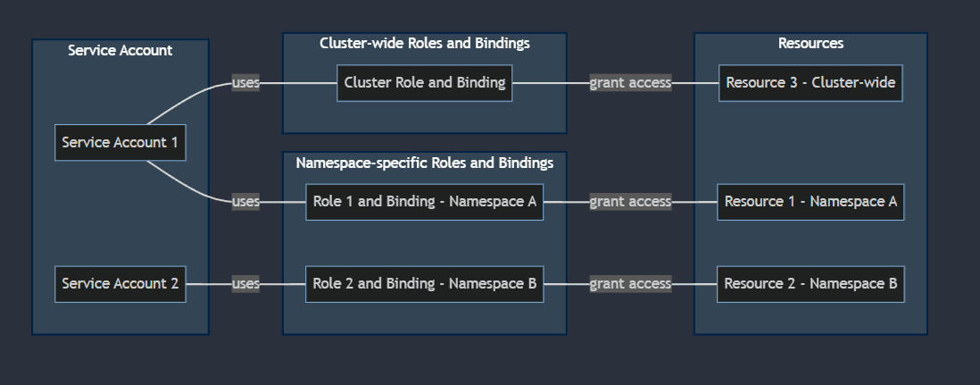Screen dimensions: 980x385
Task: Click grant access label toward Resource 1
Action: click(x=630, y=202)
